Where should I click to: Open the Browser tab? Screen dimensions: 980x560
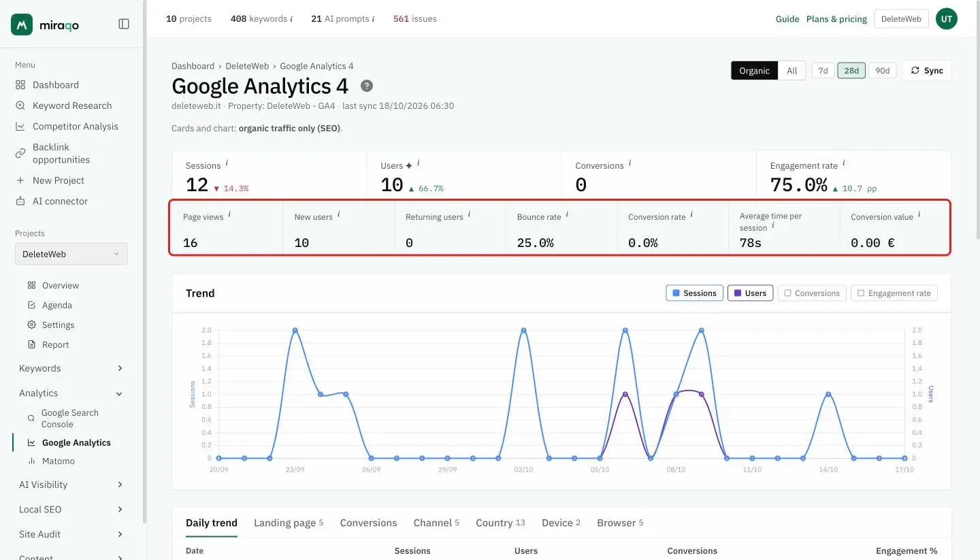[x=620, y=523]
